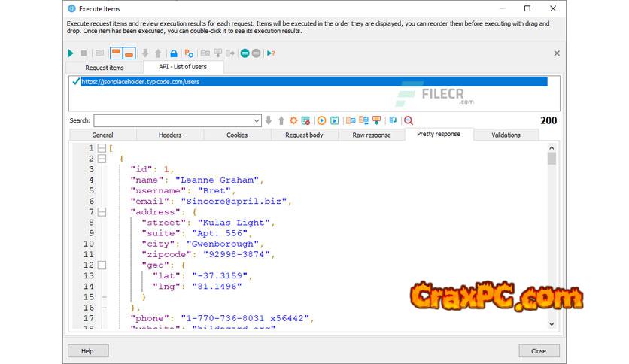Select the top-panel layout icon
The image size is (629, 364).
tap(117, 53)
